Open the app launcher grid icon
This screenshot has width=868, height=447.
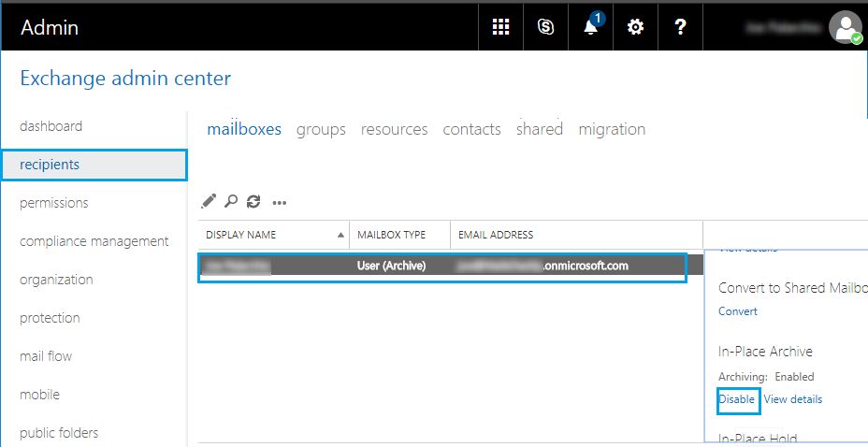500,27
